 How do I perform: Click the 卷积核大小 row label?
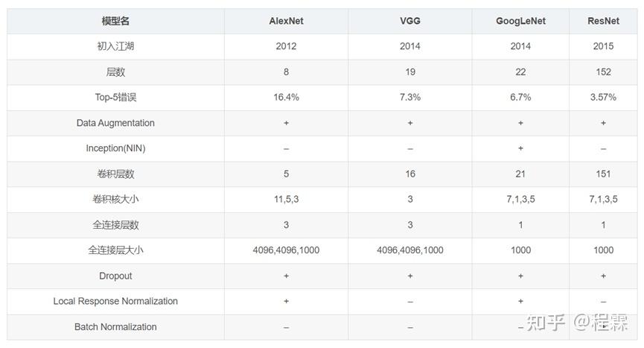tap(115, 200)
